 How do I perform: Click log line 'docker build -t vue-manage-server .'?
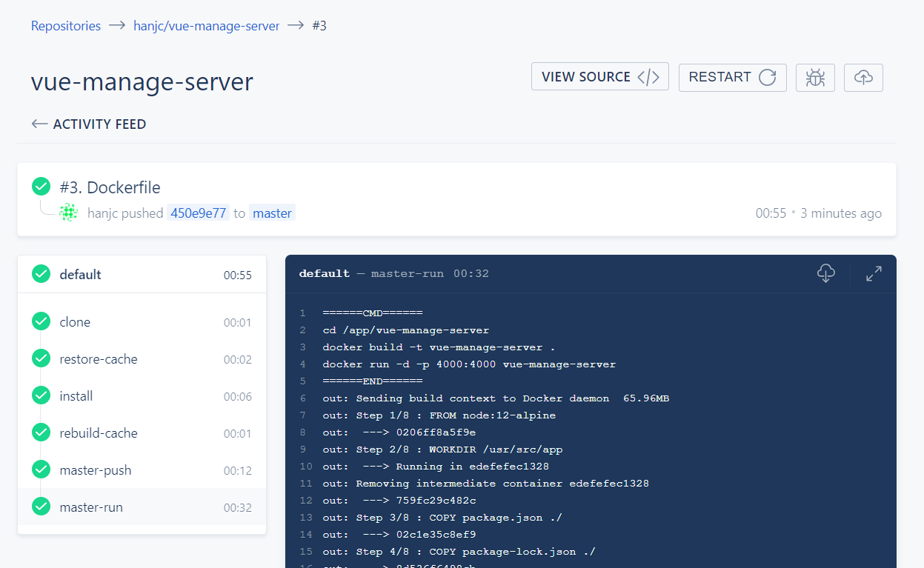[439, 347]
